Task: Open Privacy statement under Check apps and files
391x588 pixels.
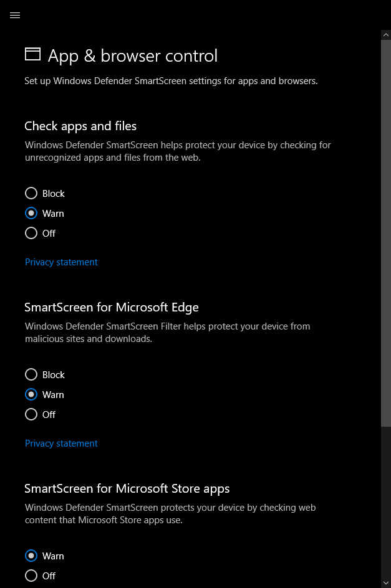Action: point(61,262)
